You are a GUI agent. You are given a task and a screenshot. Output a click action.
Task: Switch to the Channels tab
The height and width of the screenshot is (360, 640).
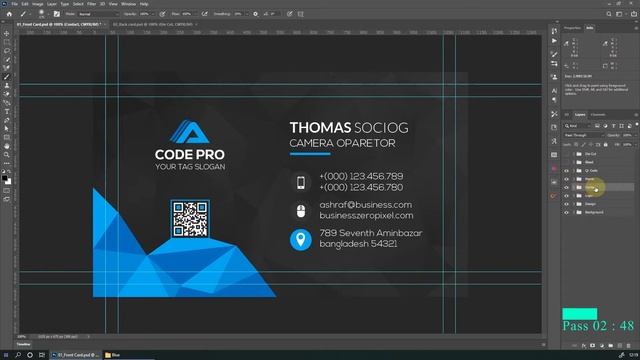[598, 115]
